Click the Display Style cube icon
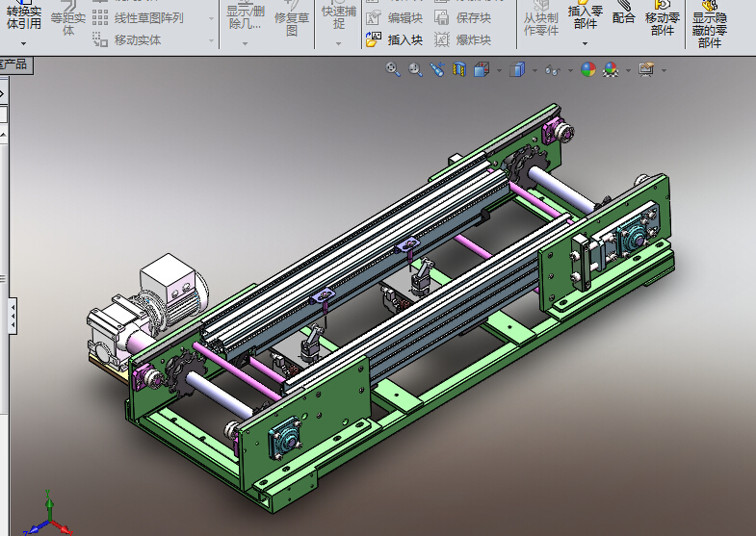756x536 pixels. tap(517, 70)
